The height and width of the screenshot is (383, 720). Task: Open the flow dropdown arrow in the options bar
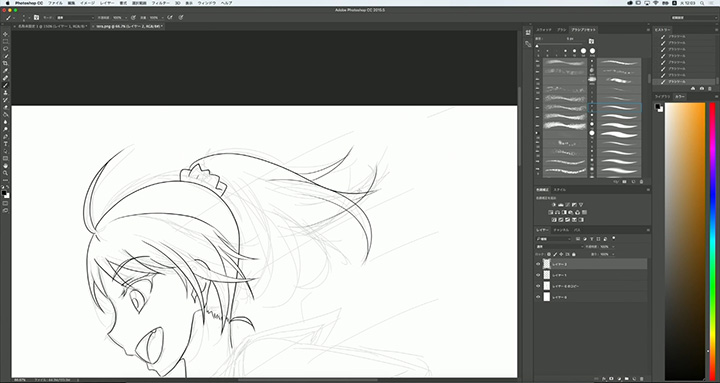tap(163, 17)
